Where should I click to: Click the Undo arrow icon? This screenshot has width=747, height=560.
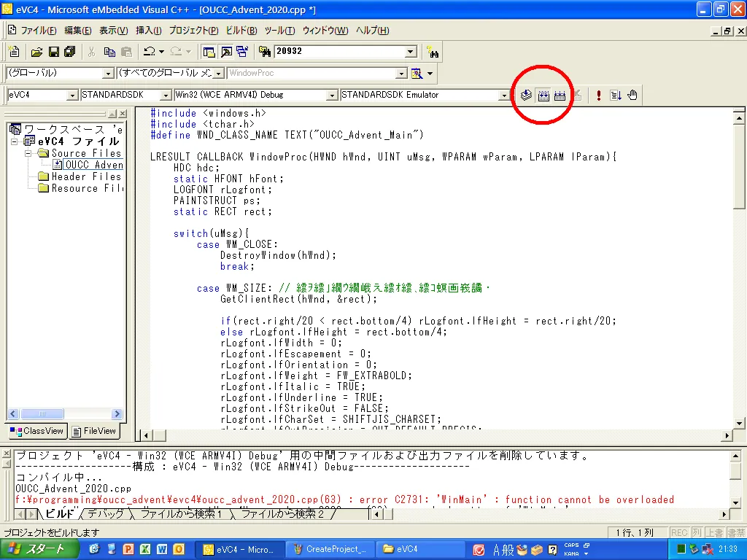(x=149, y=52)
